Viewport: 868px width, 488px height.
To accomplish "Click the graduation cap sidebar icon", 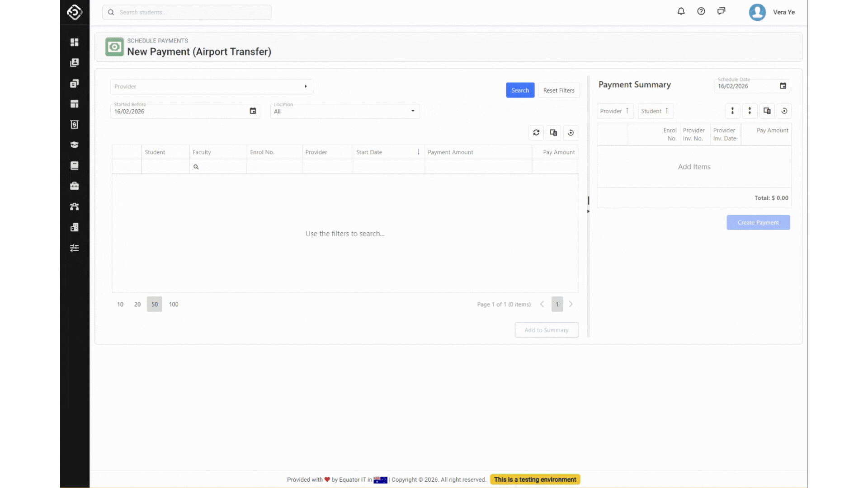I will pos(75,145).
